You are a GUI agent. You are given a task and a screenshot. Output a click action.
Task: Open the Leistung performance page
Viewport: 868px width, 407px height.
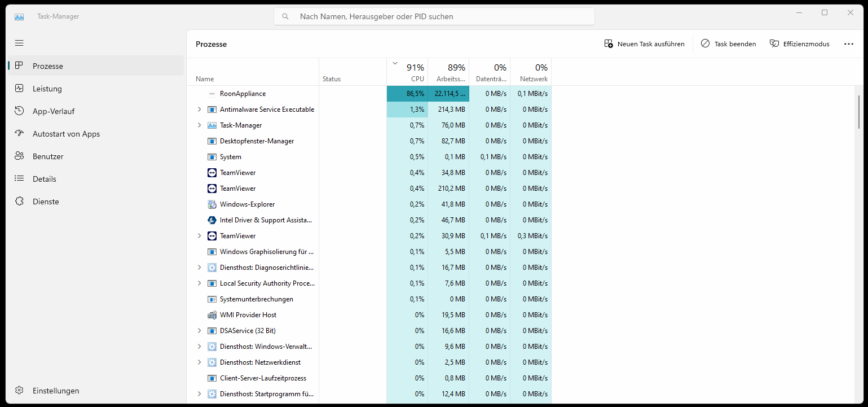(47, 89)
